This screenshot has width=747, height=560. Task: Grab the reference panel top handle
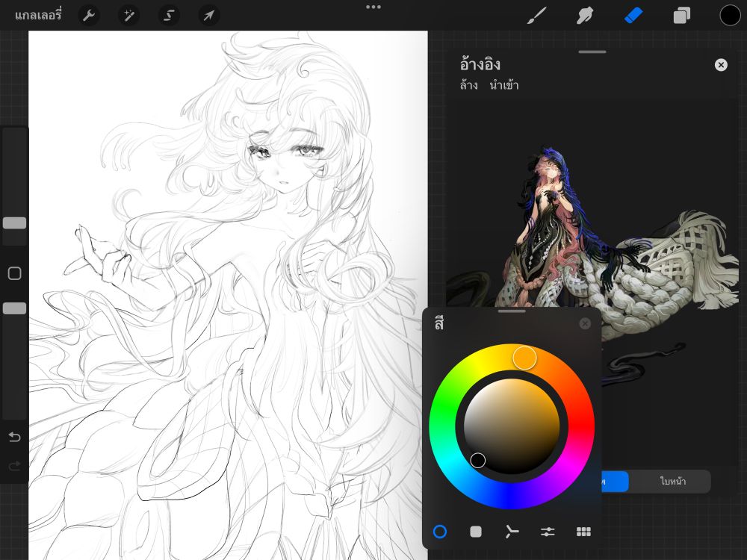click(592, 52)
